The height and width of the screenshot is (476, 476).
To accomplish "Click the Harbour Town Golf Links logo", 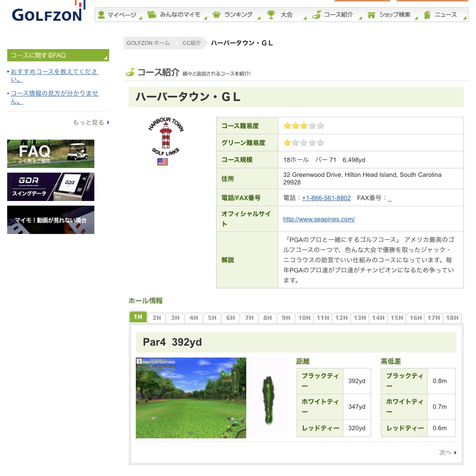I will 166,136.
